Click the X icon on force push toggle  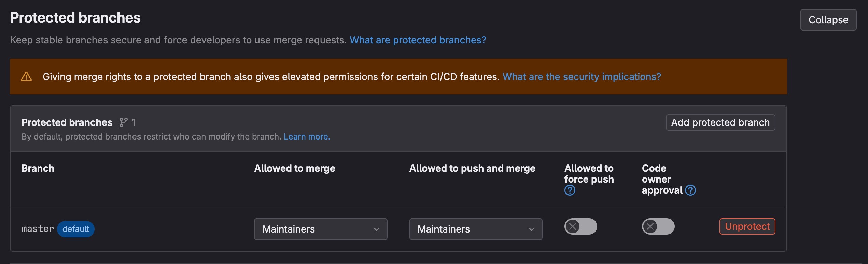(573, 226)
